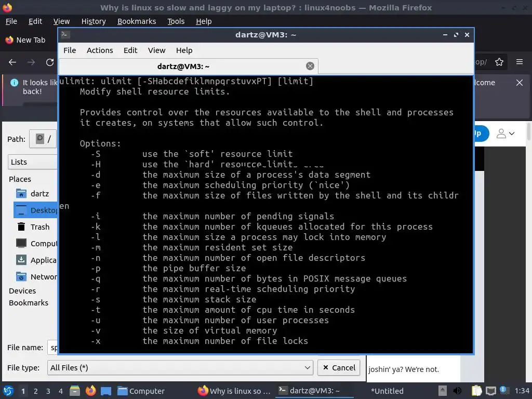
Task: Open the terminal Actions menu
Action: [x=100, y=50]
